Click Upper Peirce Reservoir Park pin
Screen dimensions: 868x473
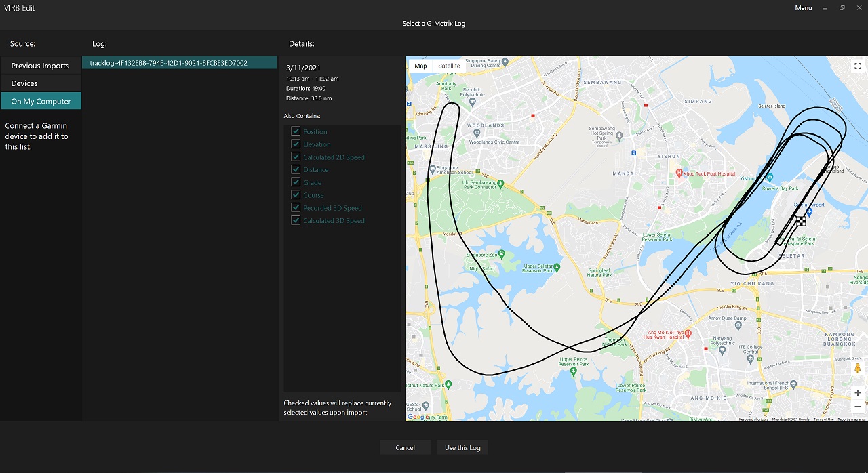coord(574,371)
